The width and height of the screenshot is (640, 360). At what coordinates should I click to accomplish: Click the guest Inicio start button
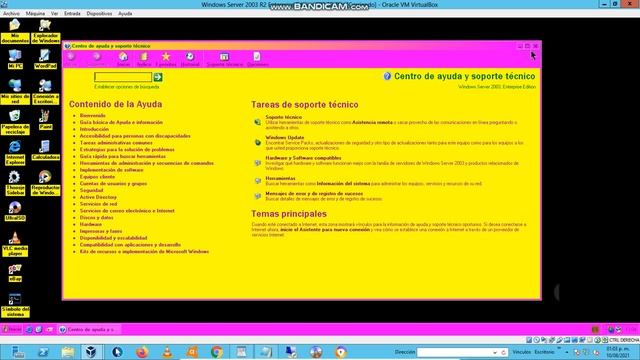pos(12,329)
